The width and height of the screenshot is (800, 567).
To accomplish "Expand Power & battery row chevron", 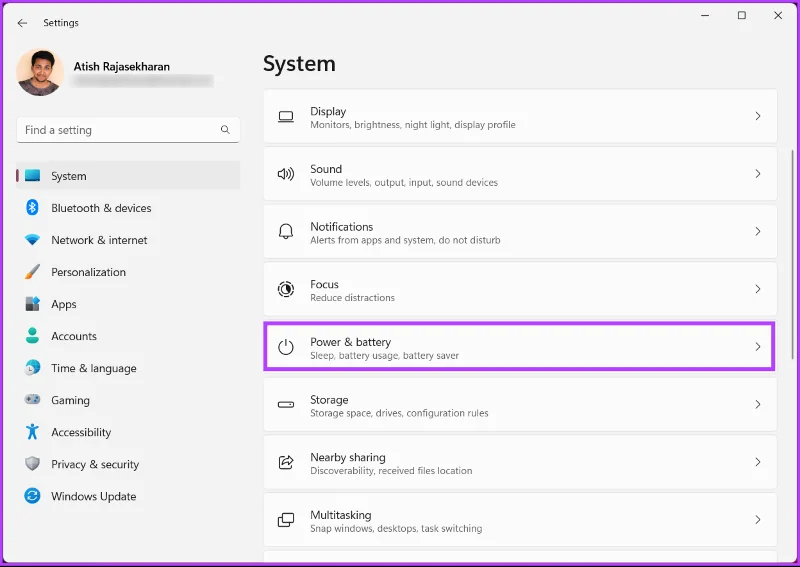I will (758, 347).
